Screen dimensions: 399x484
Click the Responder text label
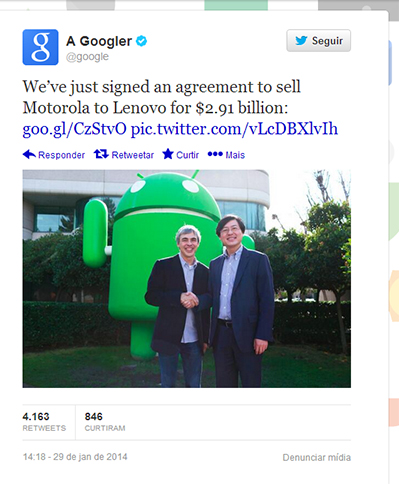tap(61, 155)
